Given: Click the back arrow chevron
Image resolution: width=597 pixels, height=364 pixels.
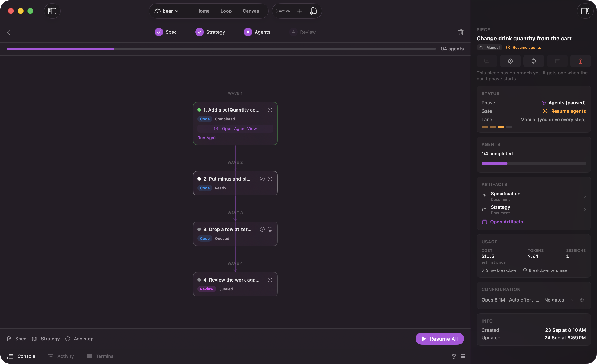Looking at the screenshot, I should [8, 32].
